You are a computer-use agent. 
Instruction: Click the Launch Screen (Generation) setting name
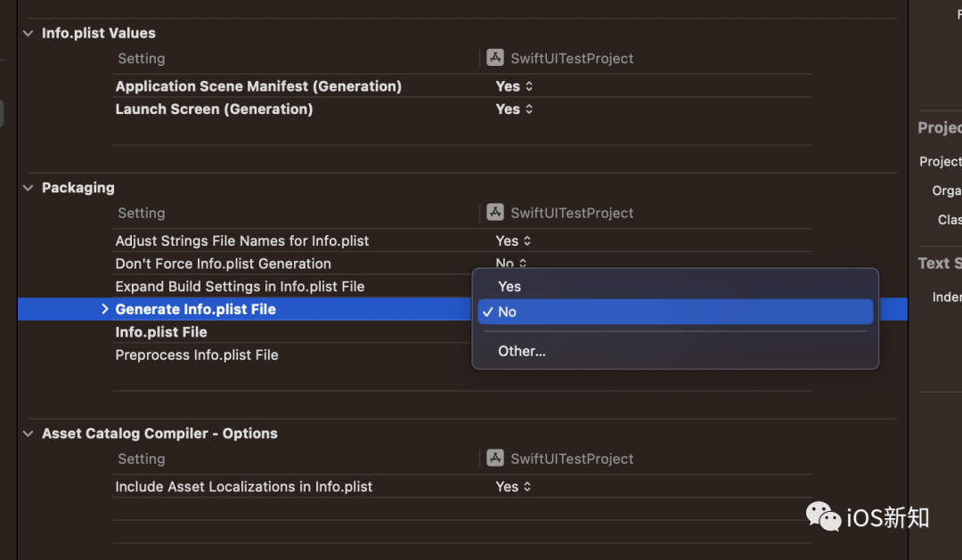[214, 110]
